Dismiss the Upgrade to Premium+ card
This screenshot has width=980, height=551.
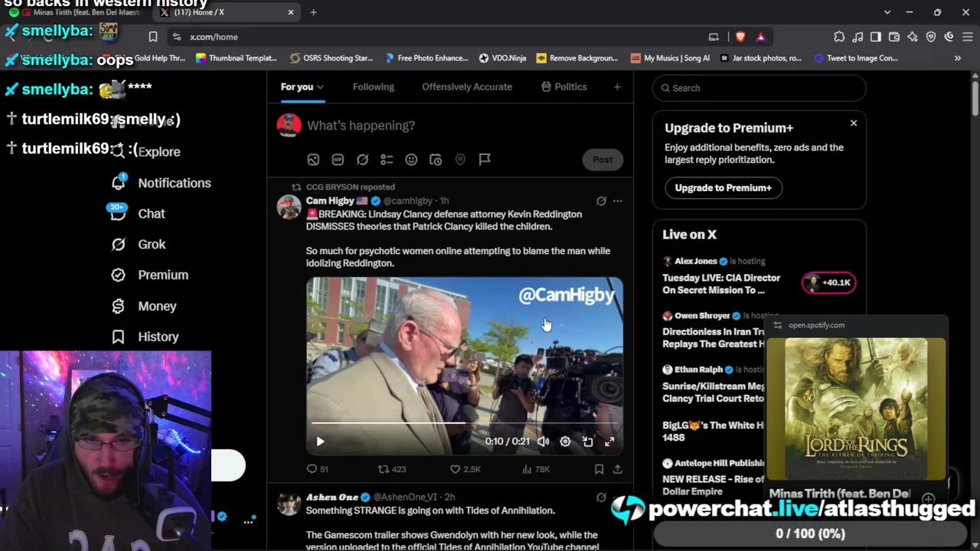[x=854, y=123]
